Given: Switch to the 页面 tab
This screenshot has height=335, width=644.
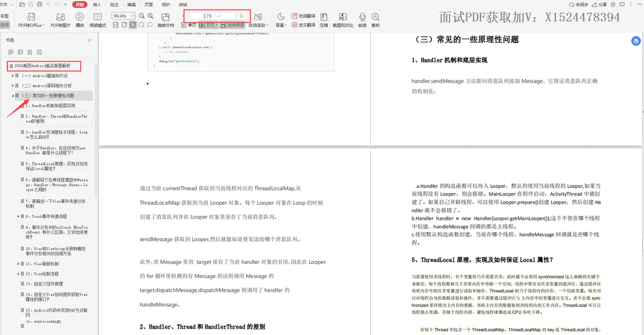Looking at the screenshot, I should pos(149,4).
